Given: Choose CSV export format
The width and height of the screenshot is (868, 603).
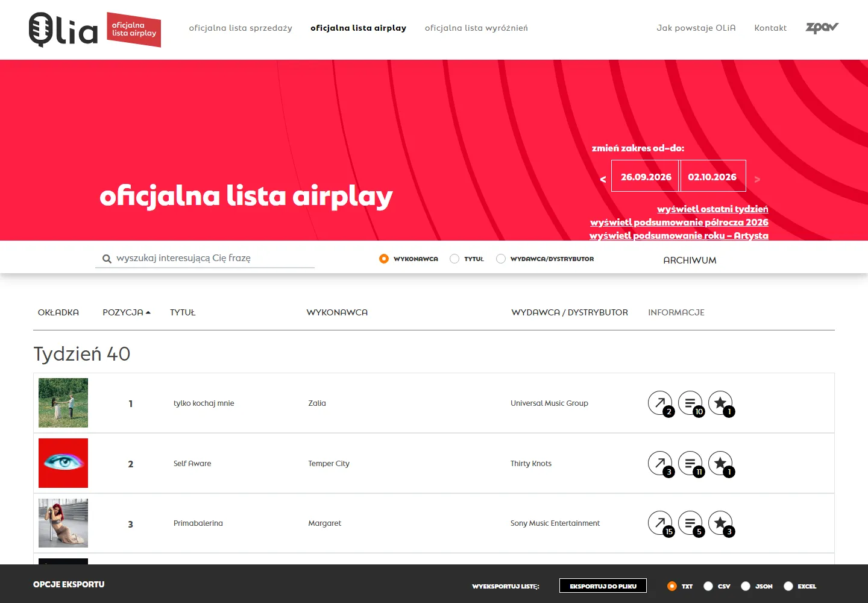Looking at the screenshot, I should tap(708, 586).
